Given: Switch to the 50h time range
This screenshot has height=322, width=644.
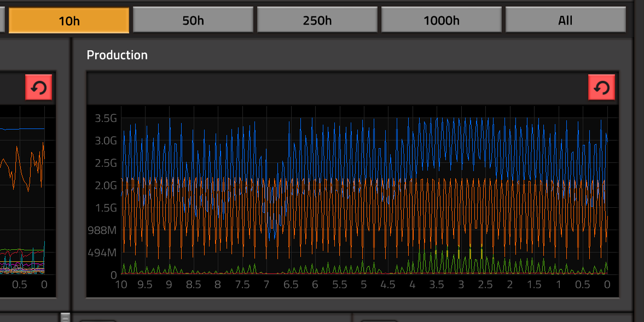Looking at the screenshot, I should pos(193,20).
